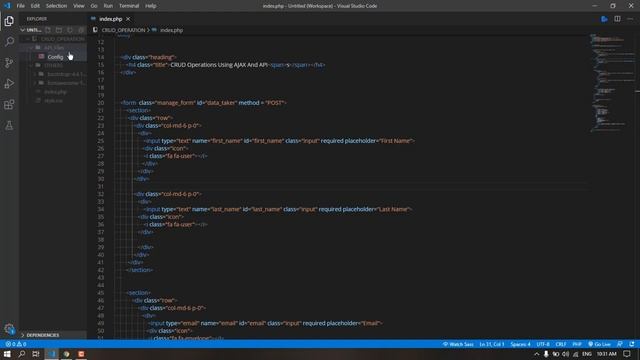Show hidden system tray icons
This screenshot has width=640, height=360.
click(536, 354)
